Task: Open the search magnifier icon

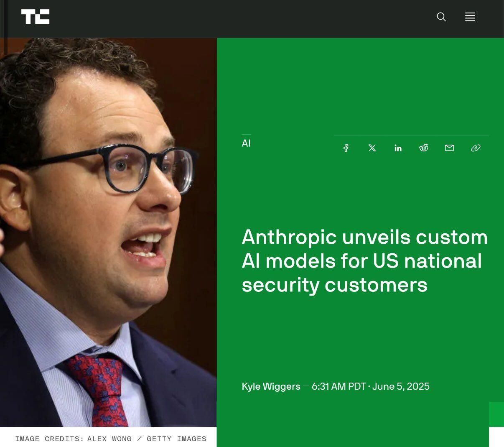Action: [x=441, y=17]
